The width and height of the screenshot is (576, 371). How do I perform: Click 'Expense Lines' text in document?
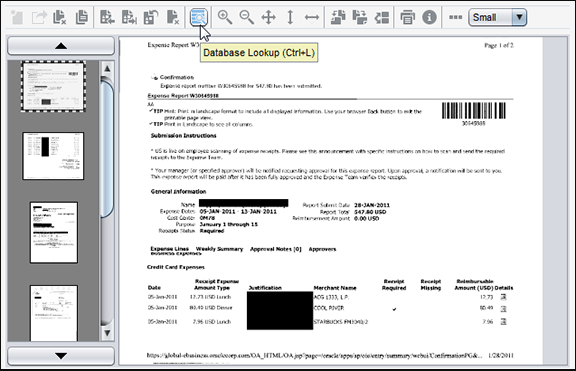(x=170, y=249)
